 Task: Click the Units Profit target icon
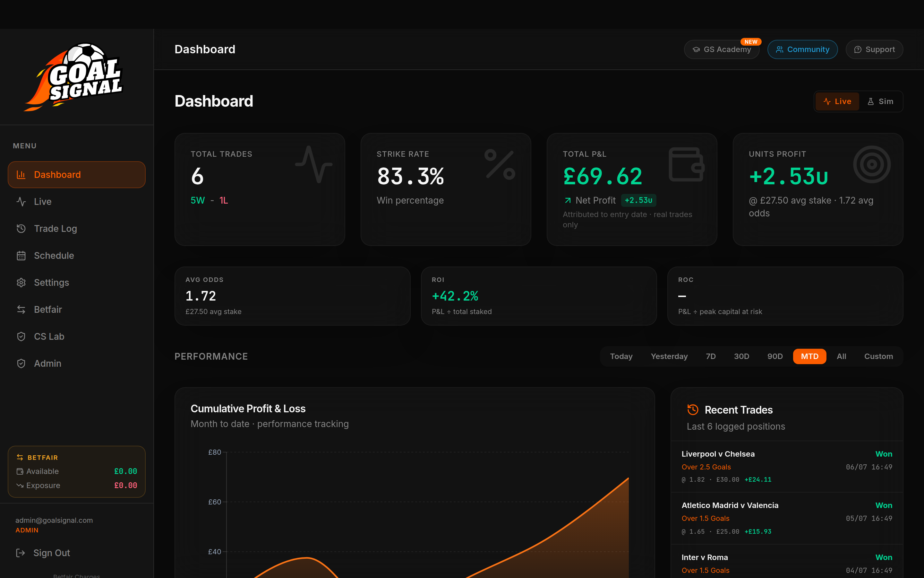click(872, 164)
